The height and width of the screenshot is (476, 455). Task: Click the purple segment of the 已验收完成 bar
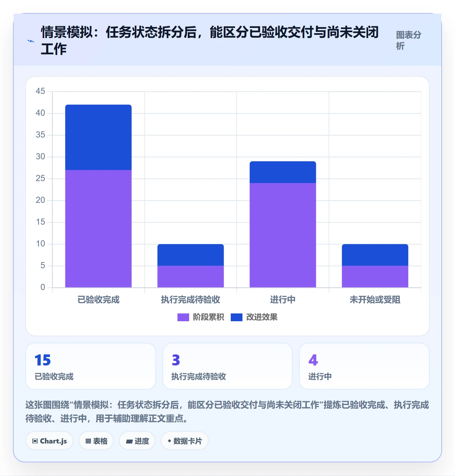click(98, 229)
